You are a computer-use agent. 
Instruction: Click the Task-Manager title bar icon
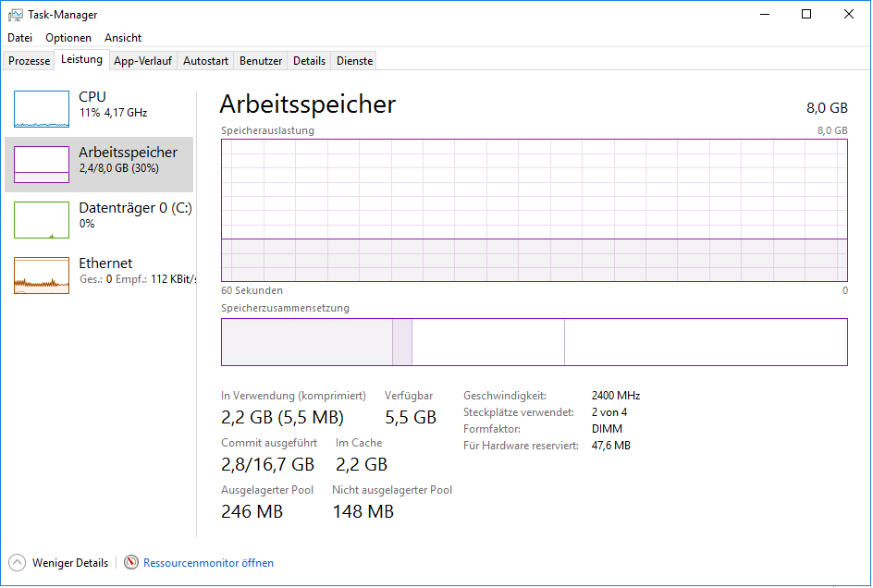(x=16, y=15)
